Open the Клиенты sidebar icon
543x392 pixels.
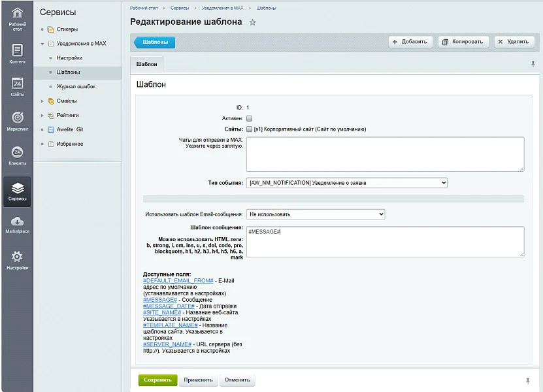point(17,152)
